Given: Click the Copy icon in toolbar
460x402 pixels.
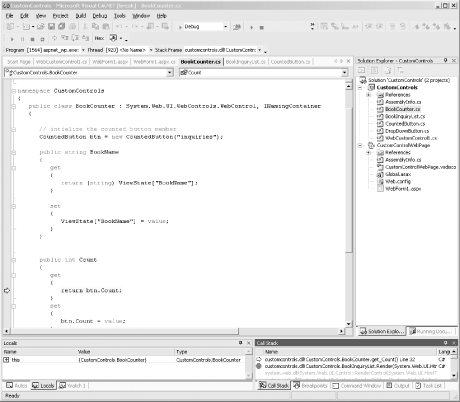Looking at the screenshot, I should click(95, 26).
